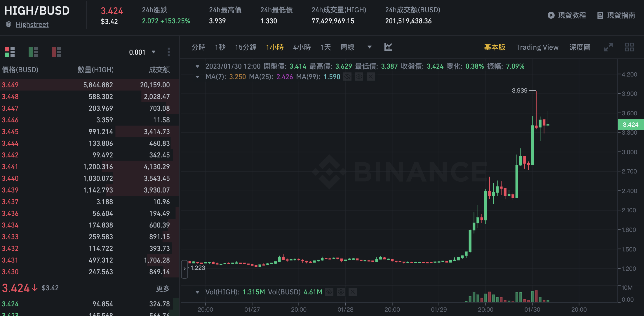Image resolution: width=644 pixels, height=316 pixels.
Task: Select the 3.449 sell order row
Action: (89, 85)
